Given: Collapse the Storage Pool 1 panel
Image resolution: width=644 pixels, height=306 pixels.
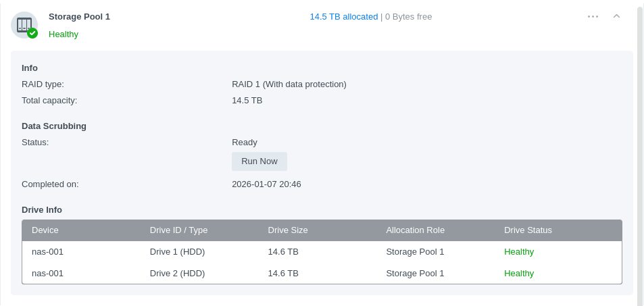Looking at the screenshot, I should (x=616, y=16).
